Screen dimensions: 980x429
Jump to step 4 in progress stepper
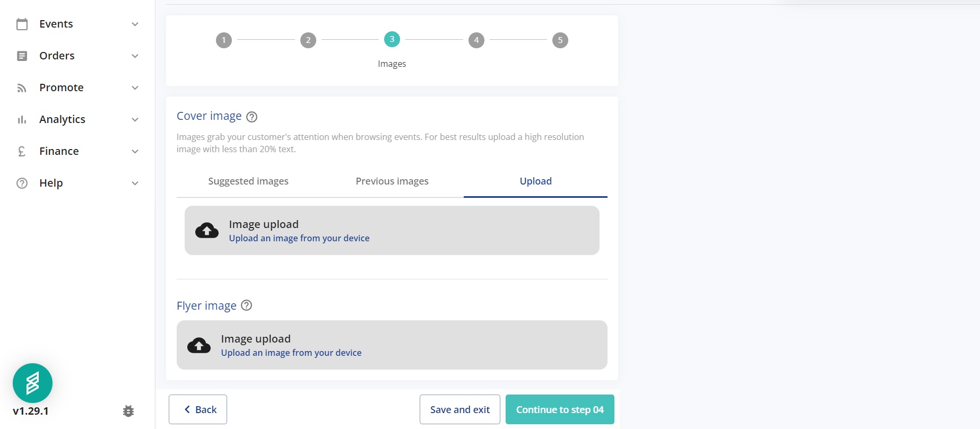tap(476, 40)
